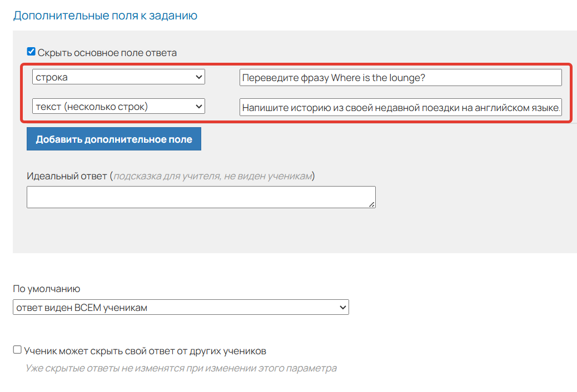Click the resize handle of the "Идеальный ответ" textarea
Screen dimensions: 577x392
372,205
